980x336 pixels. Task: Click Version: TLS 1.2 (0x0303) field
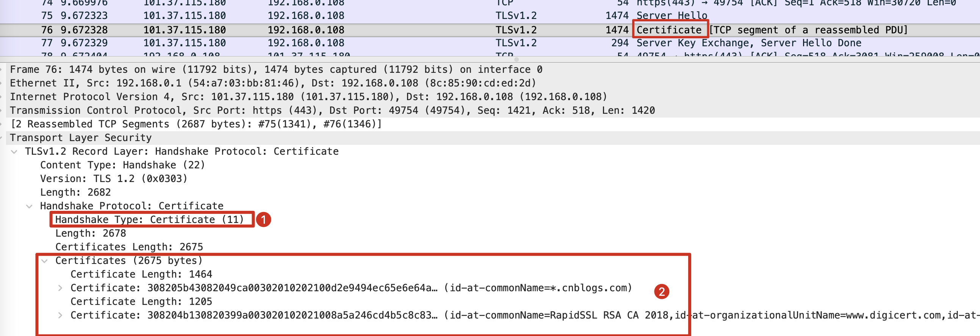[x=114, y=179]
